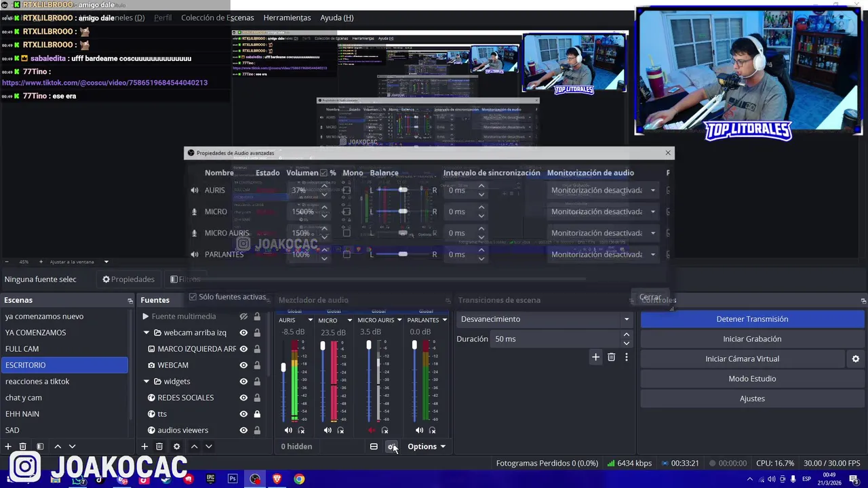868x488 pixels.
Task: Lock the widgets group
Action: tap(257, 382)
